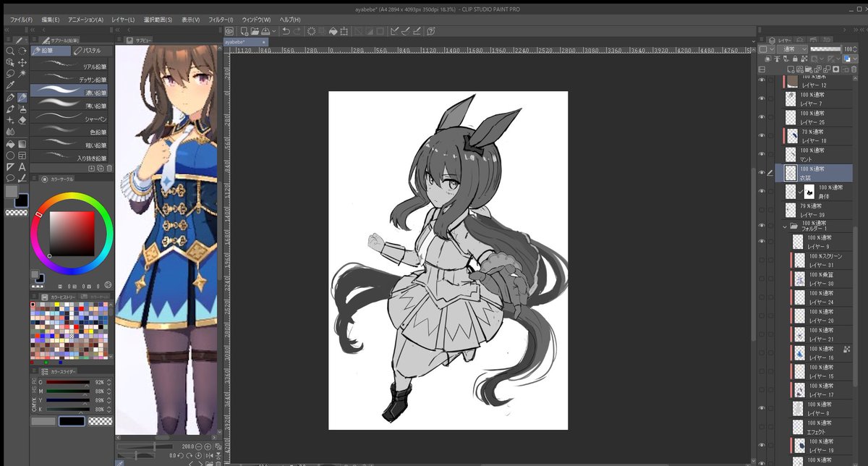The width and height of the screenshot is (868, 466).
Task: Select 入り抜き鉛筆 brush
Action: (x=70, y=157)
